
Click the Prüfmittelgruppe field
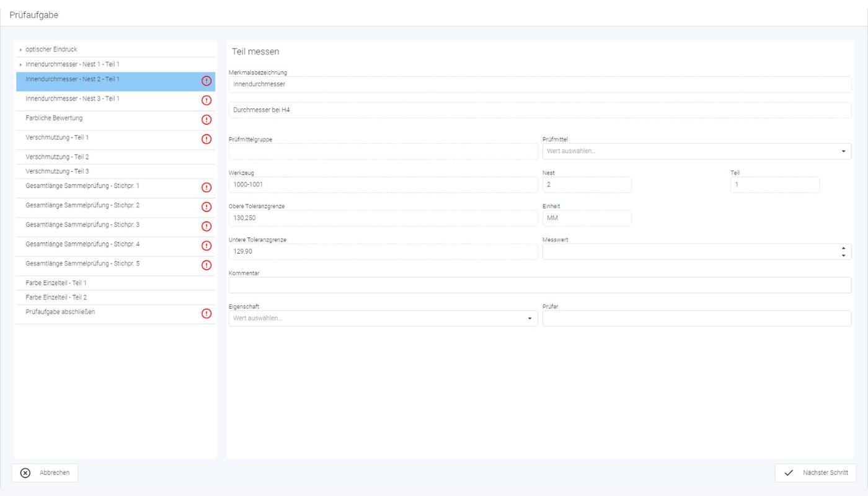click(383, 151)
